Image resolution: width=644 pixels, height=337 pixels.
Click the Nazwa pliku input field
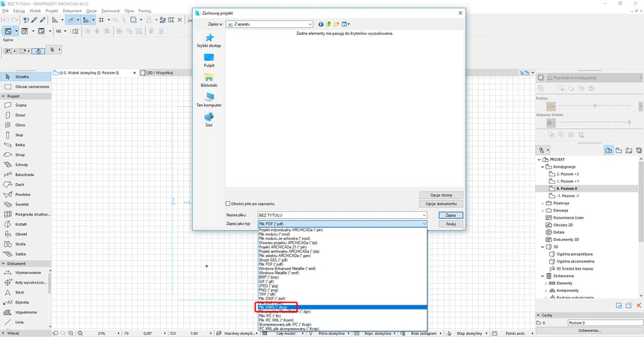339,215
